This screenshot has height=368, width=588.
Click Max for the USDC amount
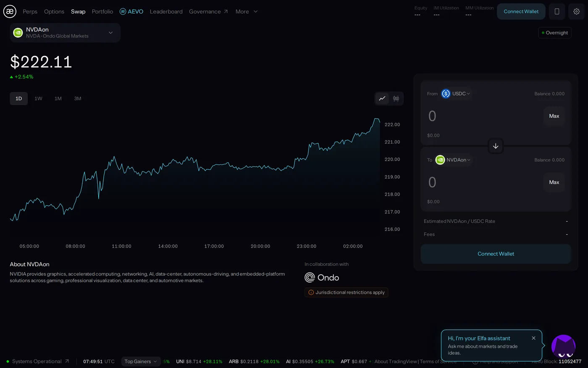coord(554,116)
